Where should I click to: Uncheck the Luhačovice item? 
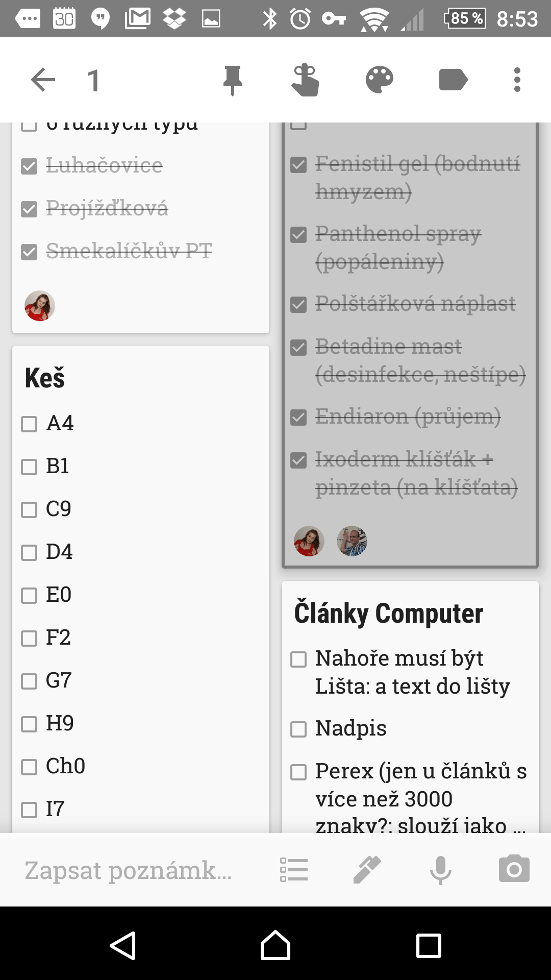(29, 166)
